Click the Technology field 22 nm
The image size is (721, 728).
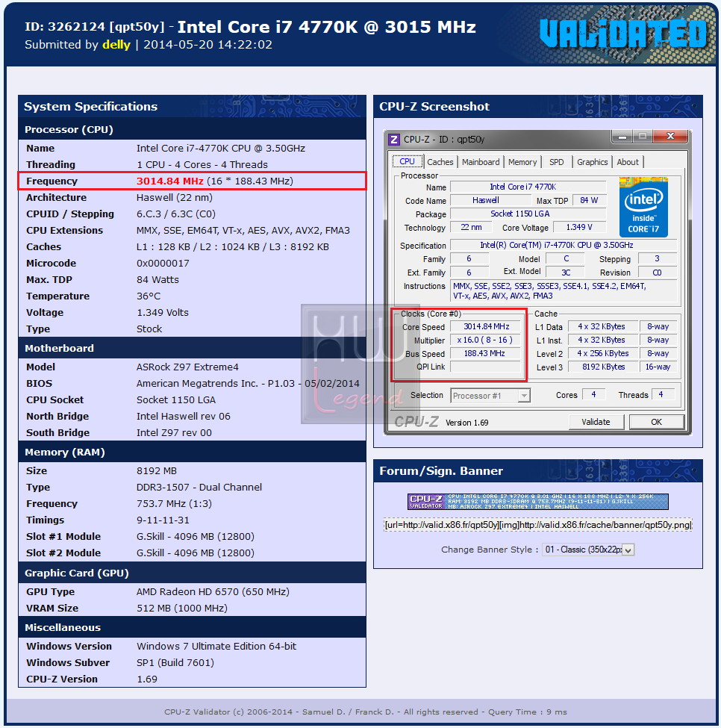click(472, 228)
